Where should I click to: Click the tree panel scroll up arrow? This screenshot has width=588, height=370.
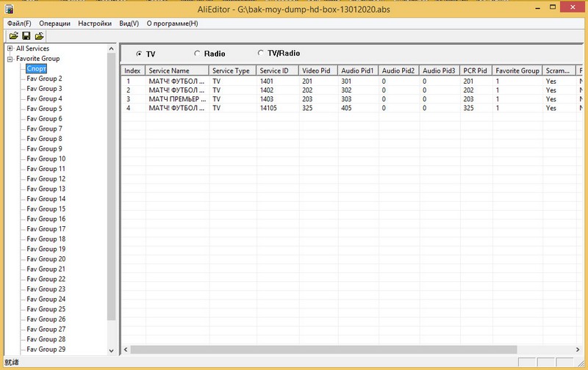(x=112, y=48)
